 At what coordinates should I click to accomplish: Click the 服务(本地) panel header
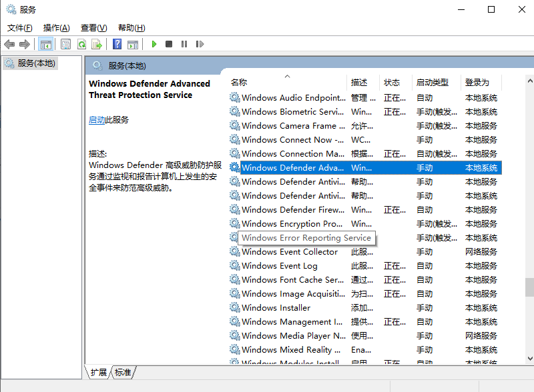click(127, 66)
